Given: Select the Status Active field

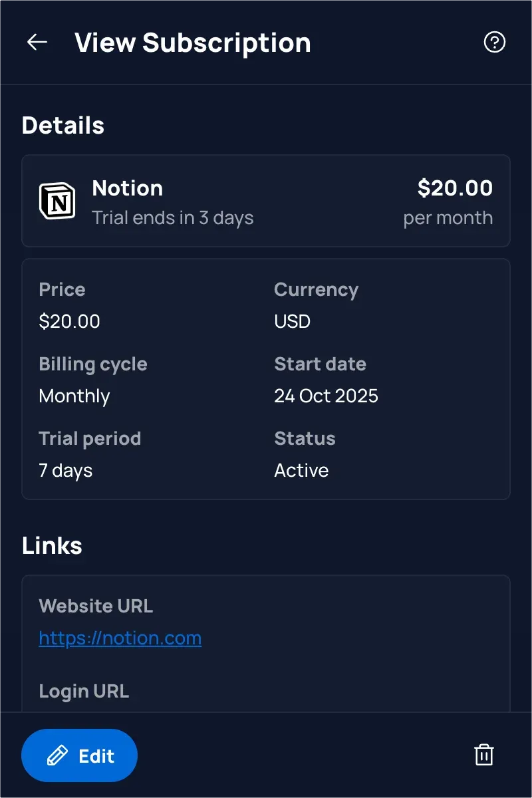Looking at the screenshot, I should point(301,470).
